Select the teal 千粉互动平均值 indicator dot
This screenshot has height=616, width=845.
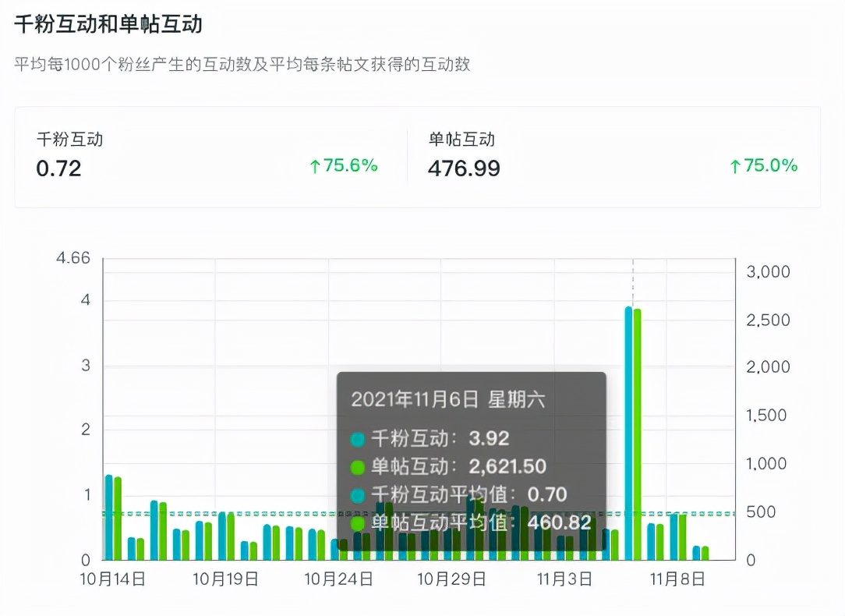point(359,494)
